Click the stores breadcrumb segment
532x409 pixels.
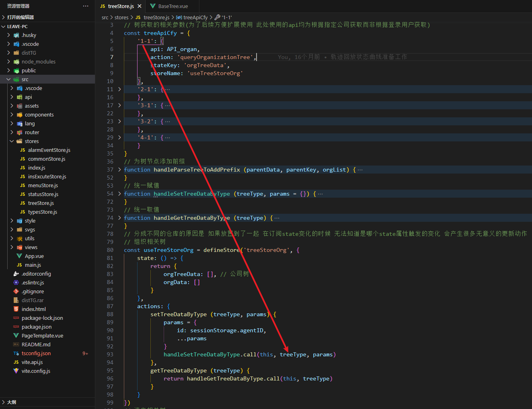pyautogui.click(x=121, y=18)
